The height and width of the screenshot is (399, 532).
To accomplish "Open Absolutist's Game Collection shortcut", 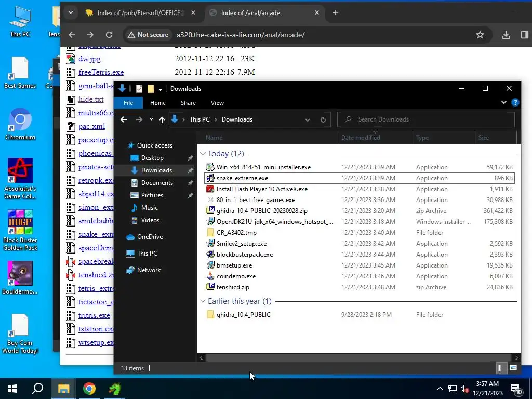I will point(20,179).
